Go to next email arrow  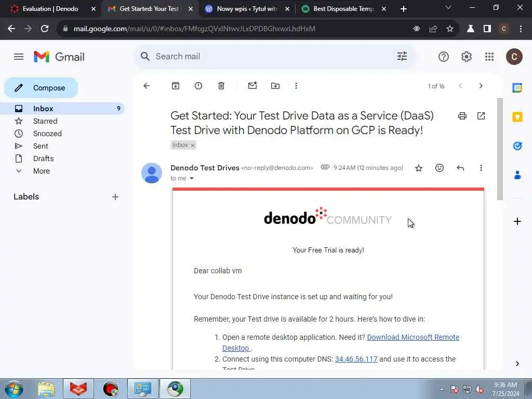481,86
